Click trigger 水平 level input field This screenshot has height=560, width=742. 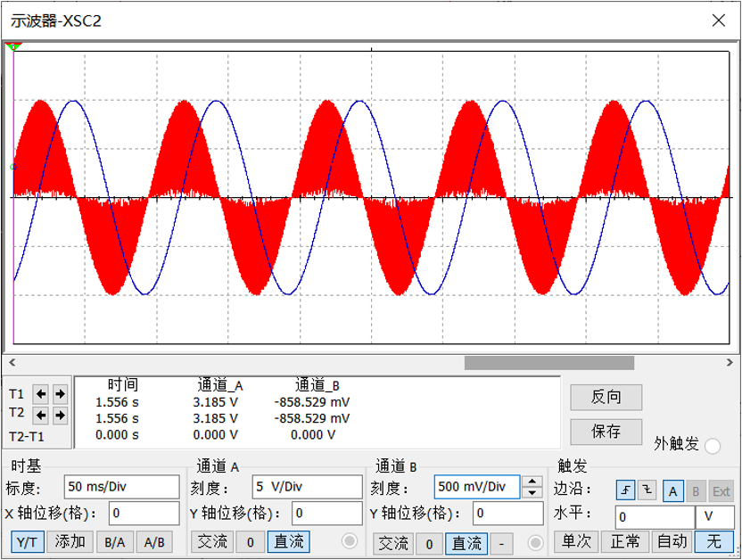[x=655, y=517]
